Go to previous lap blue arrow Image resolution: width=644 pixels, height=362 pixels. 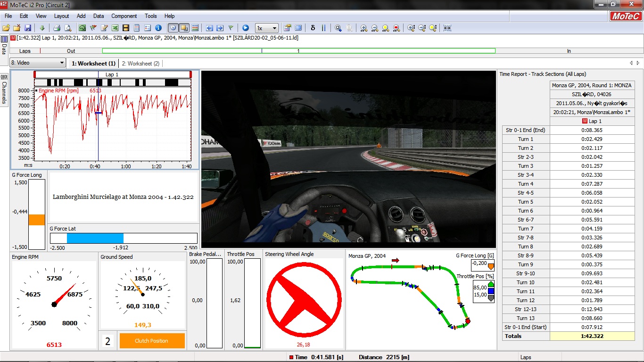pos(209,28)
